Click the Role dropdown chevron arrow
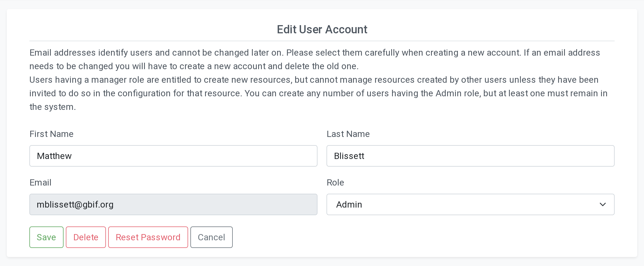Viewport: 644px width, 266px height. (x=602, y=204)
